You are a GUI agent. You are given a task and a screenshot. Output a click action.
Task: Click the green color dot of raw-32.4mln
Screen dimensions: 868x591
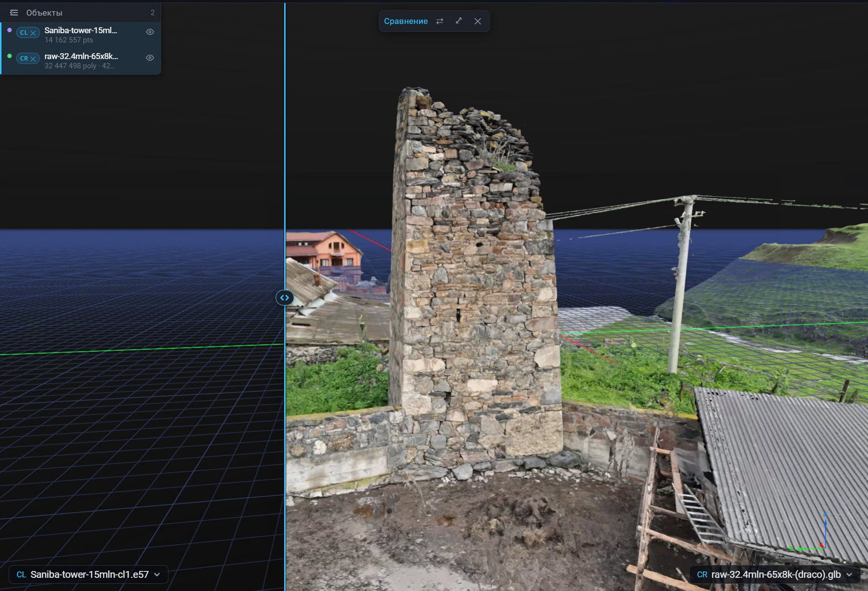pyautogui.click(x=9, y=56)
